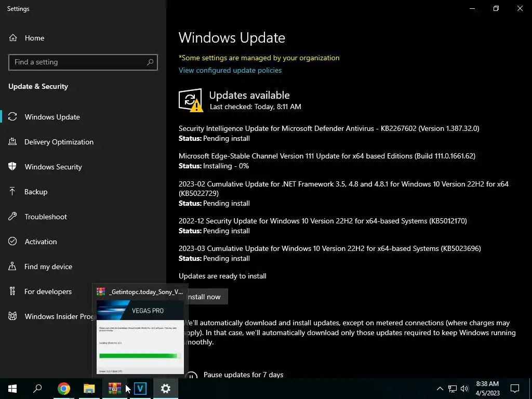Viewport: 532px width, 399px height.
Task: Click 'Updates are ready to install' text
Action: (x=222, y=276)
